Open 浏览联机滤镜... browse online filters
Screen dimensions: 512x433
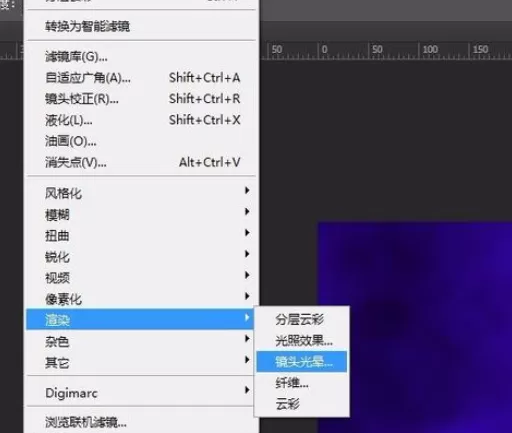[x=141, y=422]
